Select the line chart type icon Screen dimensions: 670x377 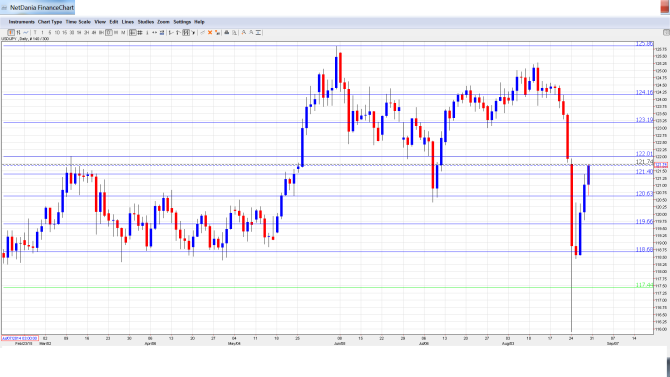[26, 32]
